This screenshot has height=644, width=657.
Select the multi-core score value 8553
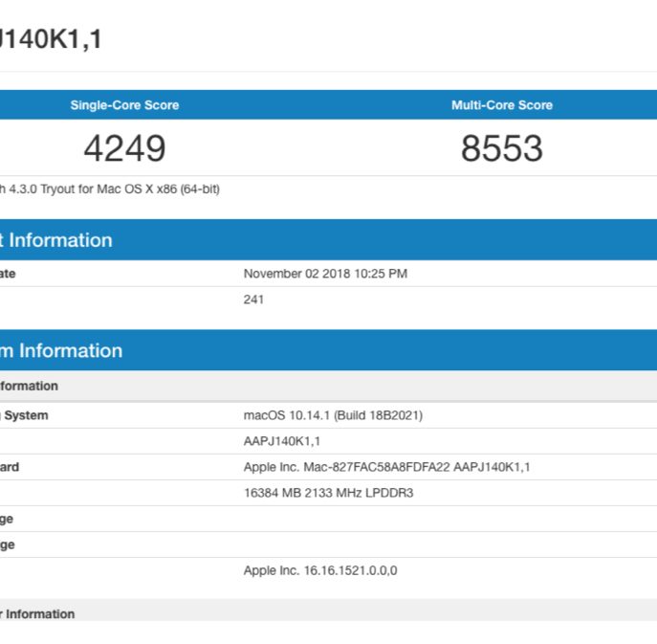pyautogui.click(x=501, y=148)
